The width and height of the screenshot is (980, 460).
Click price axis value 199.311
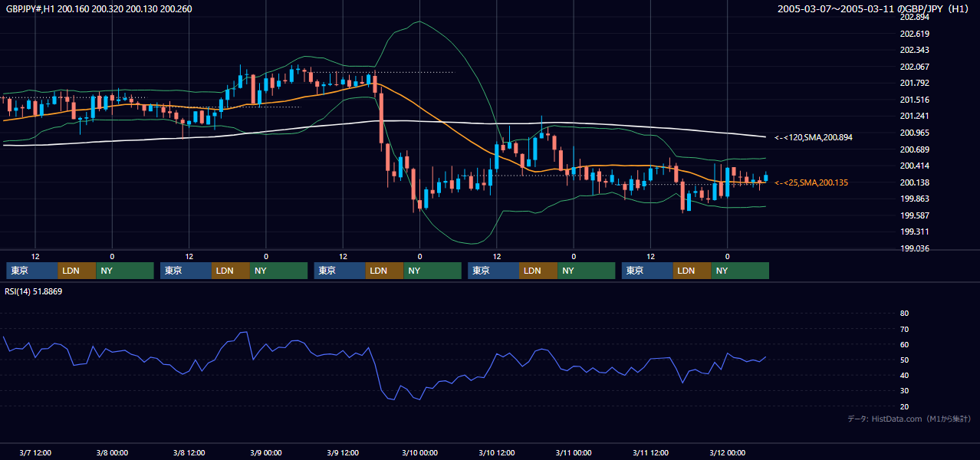(913, 232)
